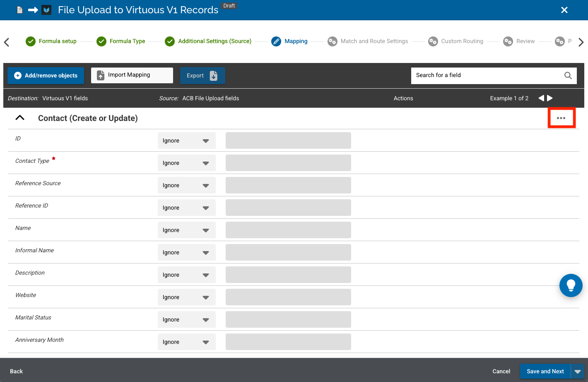588x382 pixels.
Task: Show next example with right arrow
Action: click(x=550, y=98)
